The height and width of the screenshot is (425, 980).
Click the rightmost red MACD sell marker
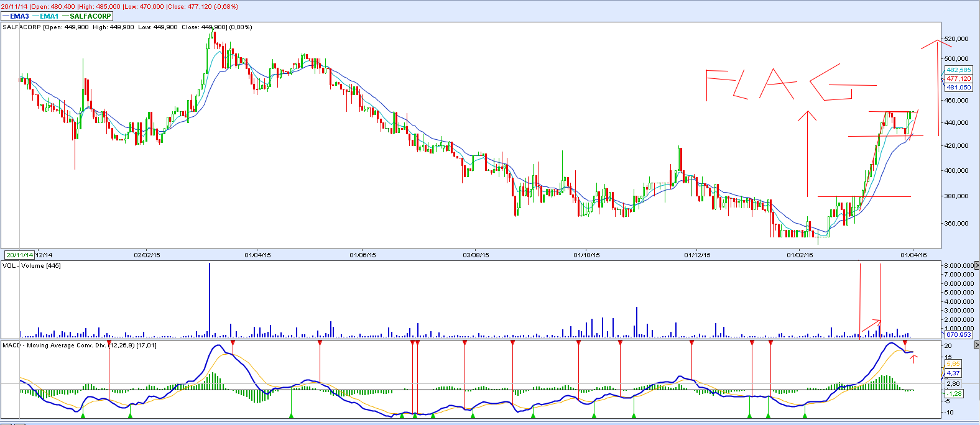click(905, 343)
